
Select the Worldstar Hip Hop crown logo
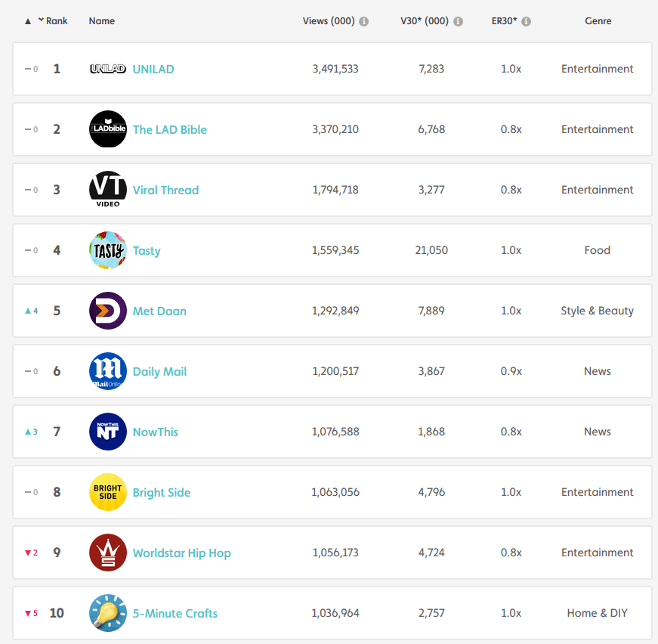(107, 553)
